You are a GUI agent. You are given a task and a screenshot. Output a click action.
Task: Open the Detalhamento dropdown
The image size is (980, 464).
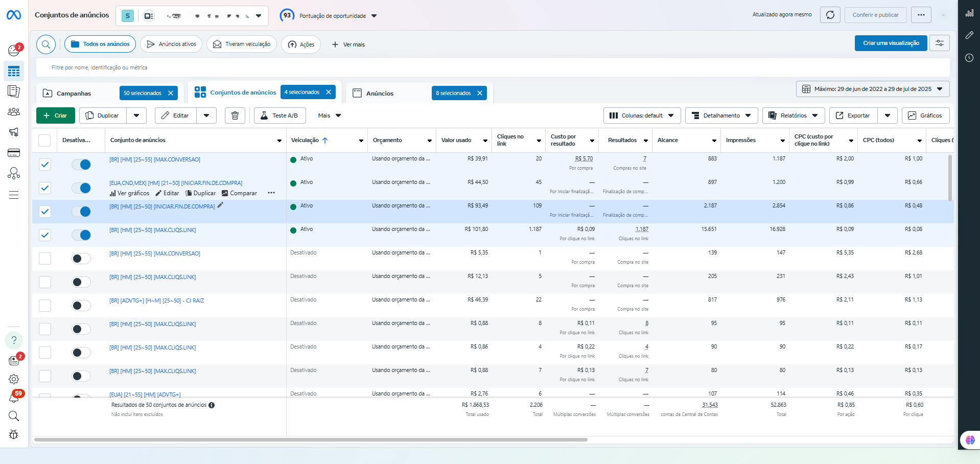[x=721, y=115]
